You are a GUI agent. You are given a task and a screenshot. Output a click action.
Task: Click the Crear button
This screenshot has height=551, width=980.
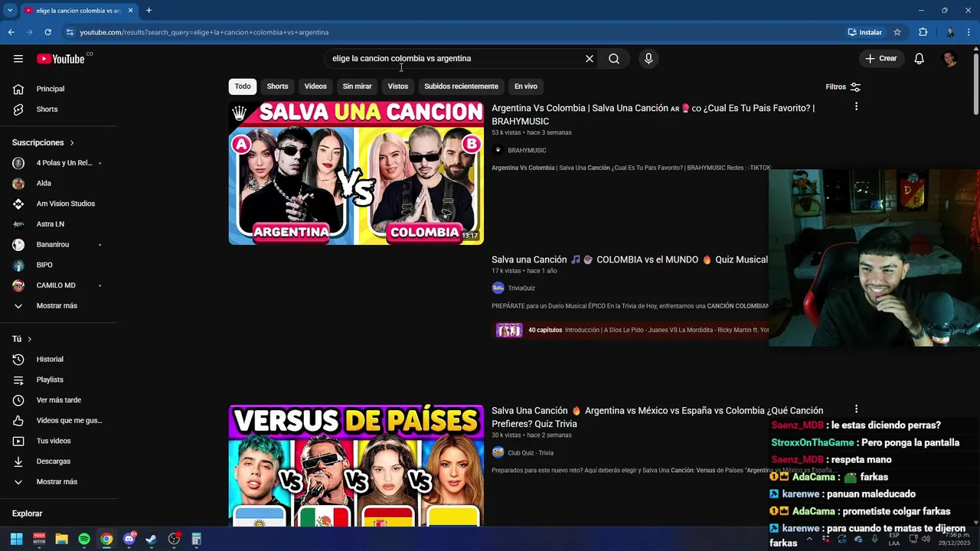pyautogui.click(x=881, y=59)
